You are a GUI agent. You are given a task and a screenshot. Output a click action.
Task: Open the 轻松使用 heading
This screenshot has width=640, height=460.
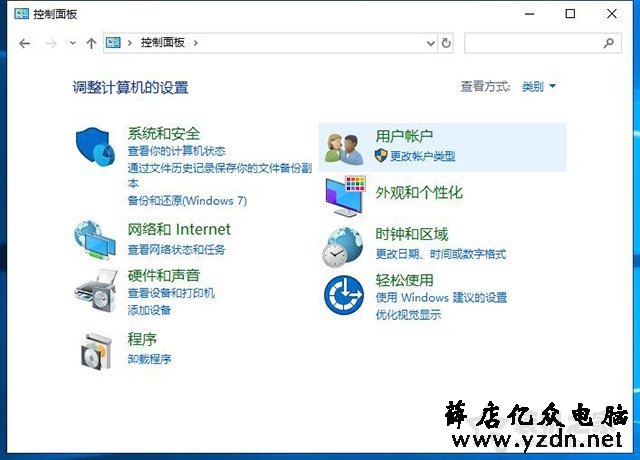tap(404, 280)
